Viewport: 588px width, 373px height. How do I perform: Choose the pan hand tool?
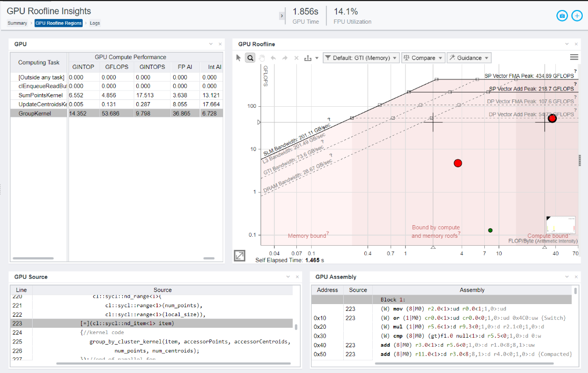262,58
